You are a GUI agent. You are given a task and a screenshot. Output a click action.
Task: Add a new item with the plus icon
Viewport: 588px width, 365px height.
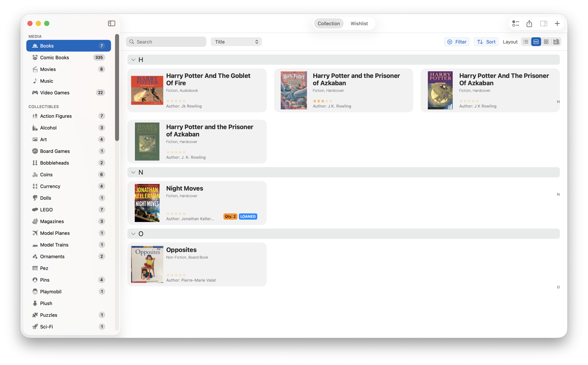pyautogui.click(x=557, y=23)
